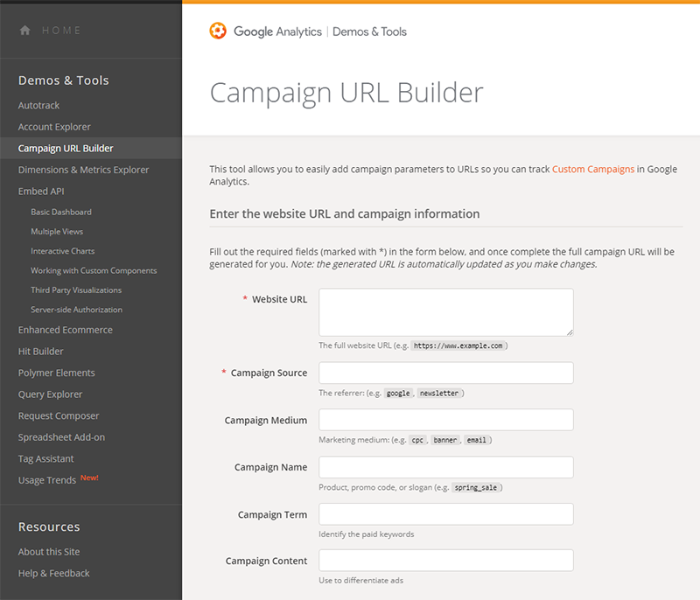
Task: Open Basic Dashboard under Embed API
Action: [x=61, y=212]
